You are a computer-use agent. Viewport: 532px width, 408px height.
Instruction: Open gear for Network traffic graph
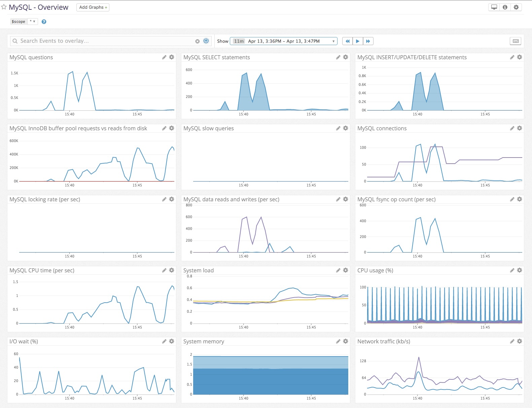[520, 341]
